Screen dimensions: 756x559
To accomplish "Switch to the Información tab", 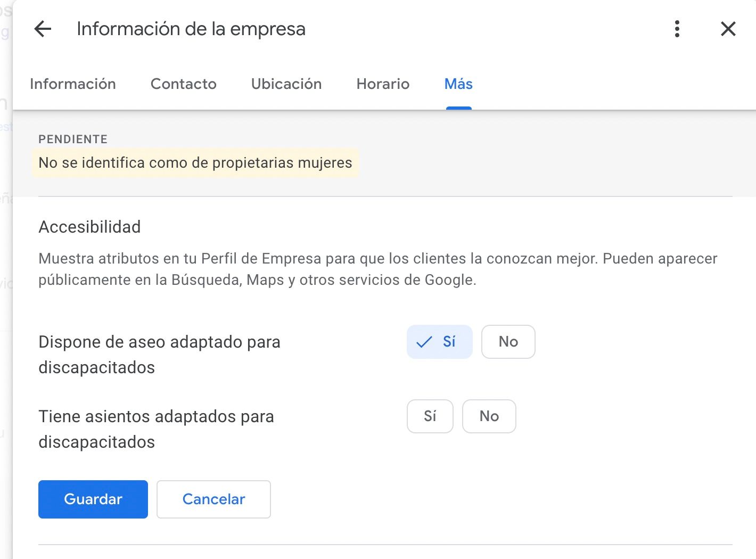I will [x=73, y=84].
